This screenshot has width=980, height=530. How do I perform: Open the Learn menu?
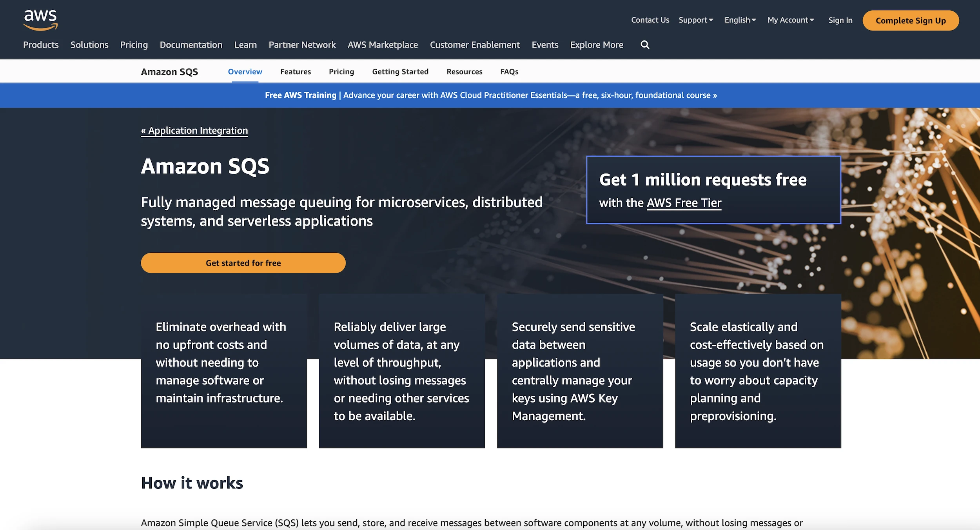coord(245,45)
